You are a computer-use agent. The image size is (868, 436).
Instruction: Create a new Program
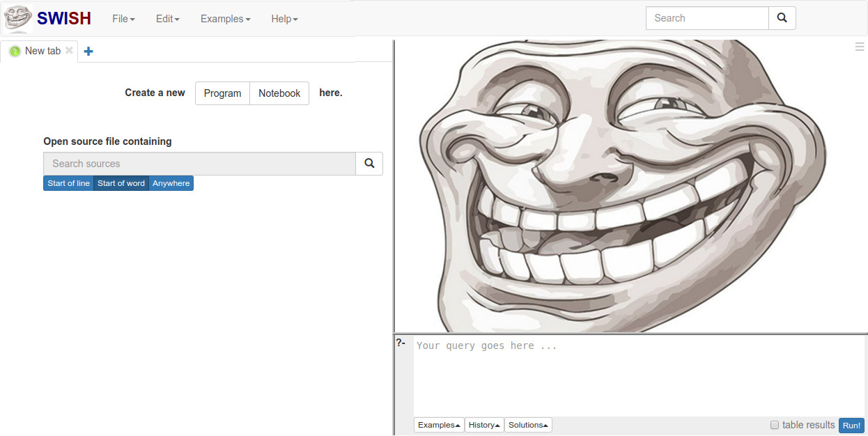click(222, 93)
